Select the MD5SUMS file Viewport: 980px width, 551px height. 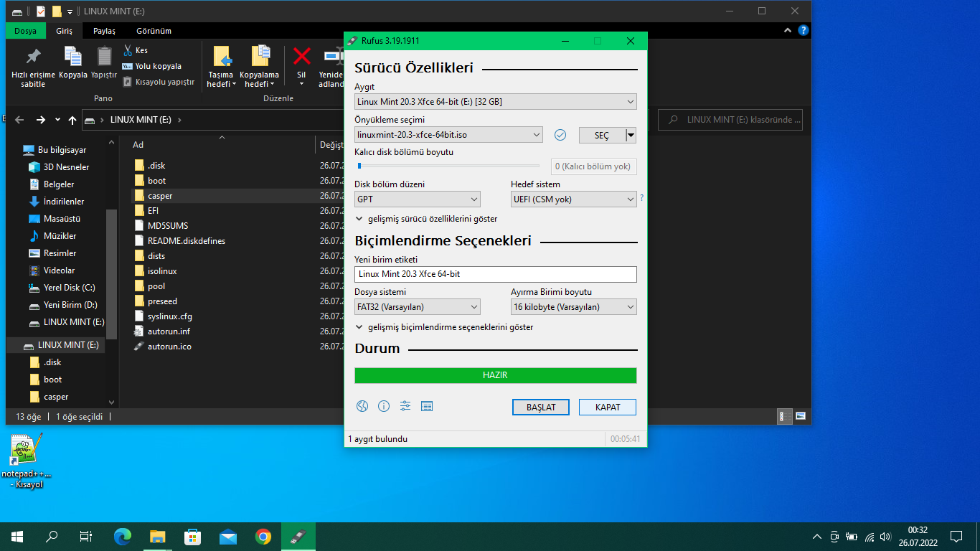(x=168, y=226)
